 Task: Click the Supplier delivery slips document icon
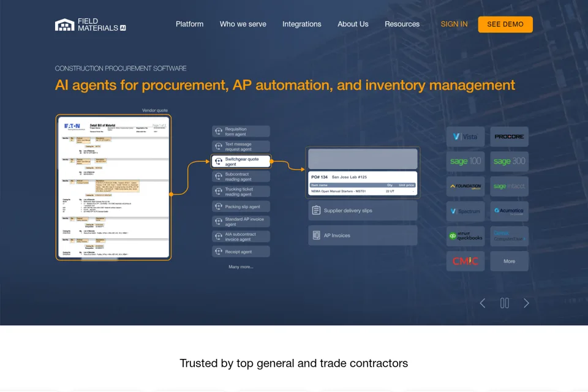316,211
